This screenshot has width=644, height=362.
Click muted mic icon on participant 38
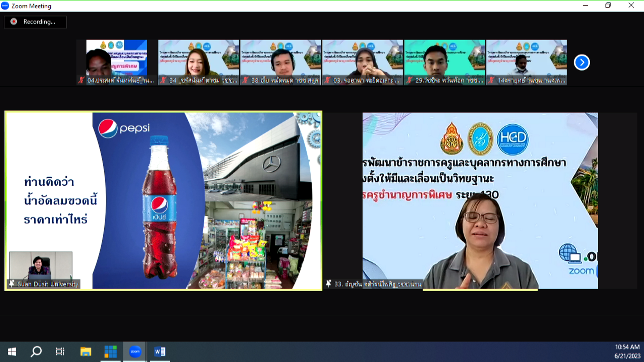246,80
